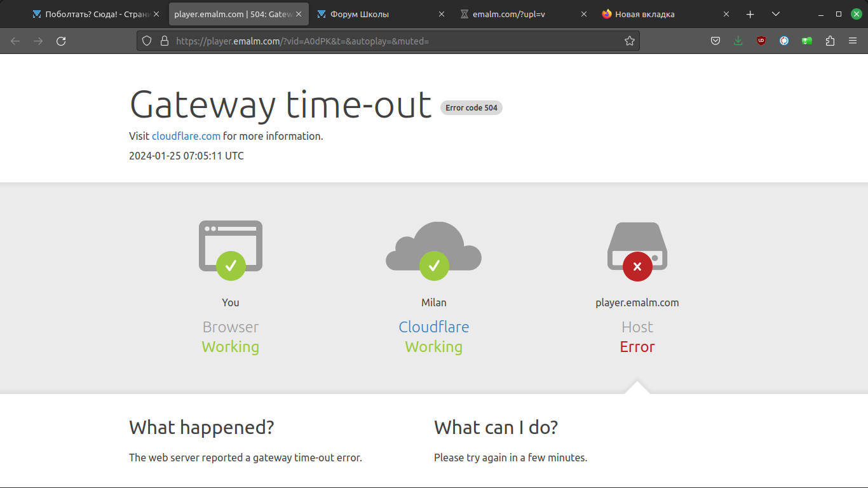
Task: Click the grey 'Browser' label
Action: click(231, 327)
